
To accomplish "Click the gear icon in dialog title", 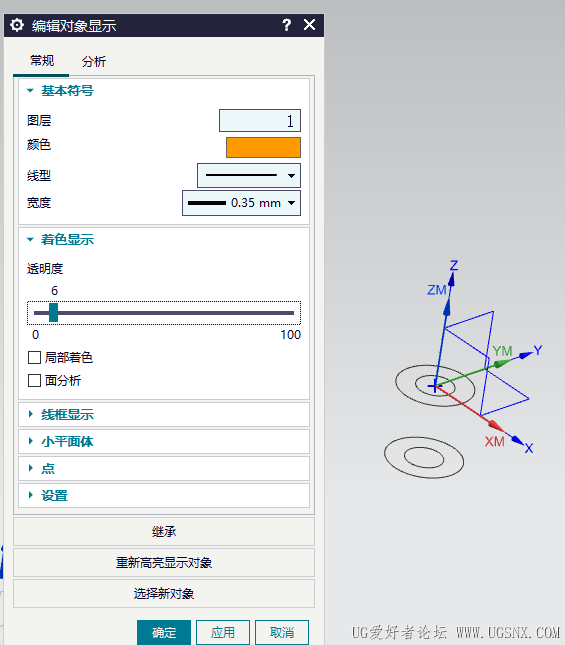I will pyautogui.click(x=17, y=25).
